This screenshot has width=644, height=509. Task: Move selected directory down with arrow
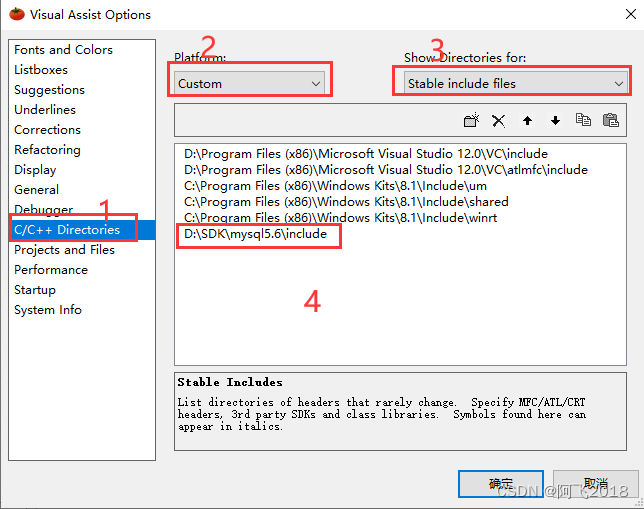(555, 120)
